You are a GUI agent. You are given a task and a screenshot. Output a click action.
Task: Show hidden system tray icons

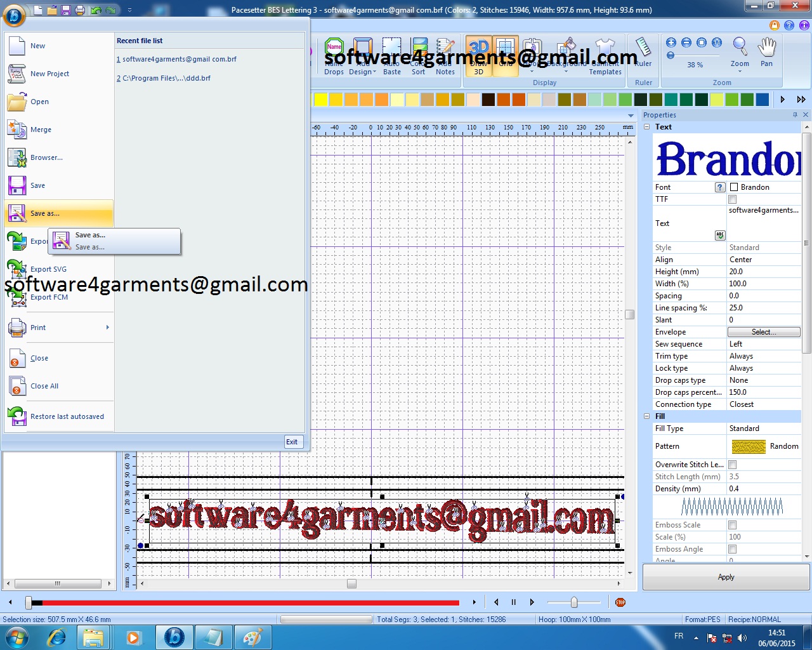click(x=696, y=638)
